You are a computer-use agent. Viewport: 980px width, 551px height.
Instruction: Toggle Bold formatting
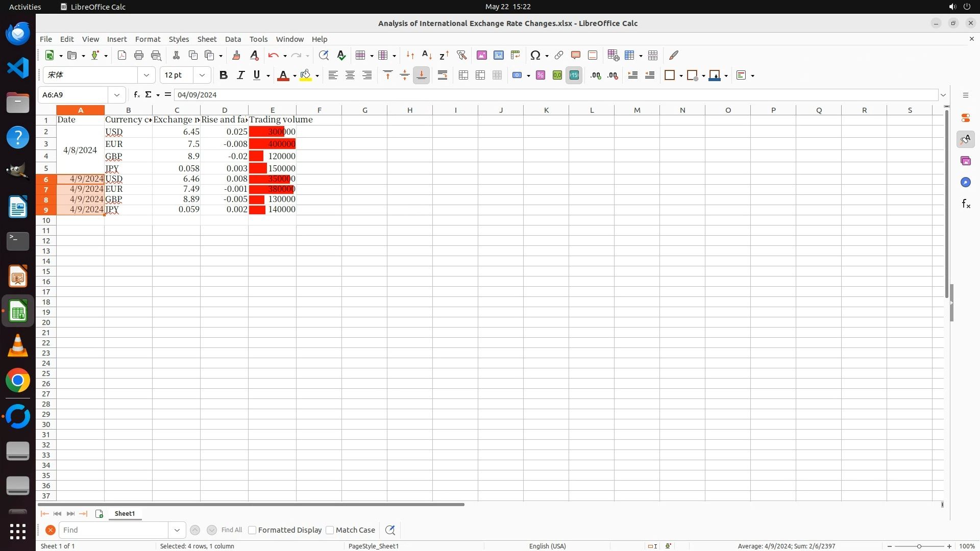[x=223, y=76]
